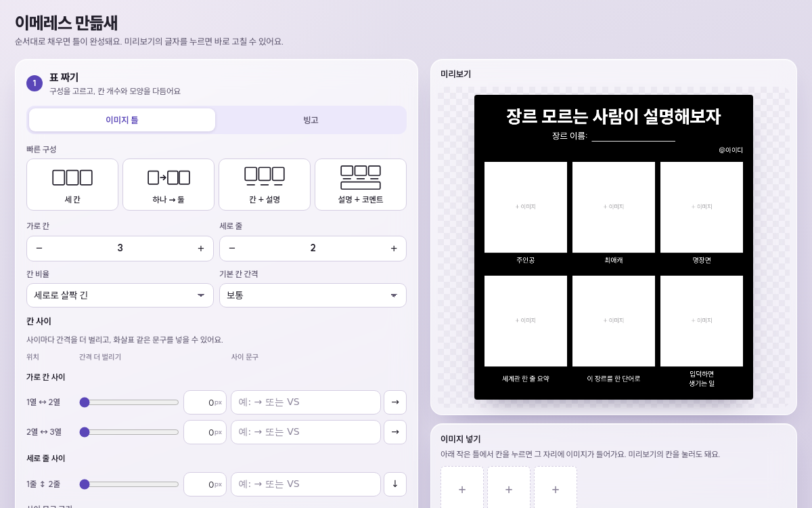Edit the 입덕하면 생기는 일 caption
The width and height of the screenshot is (812, 508).
tap(702, 379)
